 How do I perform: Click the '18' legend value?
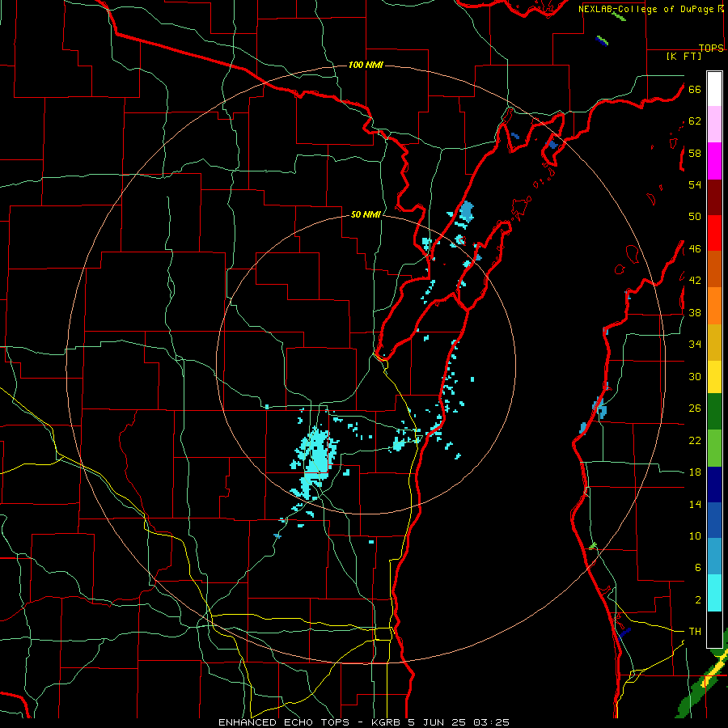(695, 472)
